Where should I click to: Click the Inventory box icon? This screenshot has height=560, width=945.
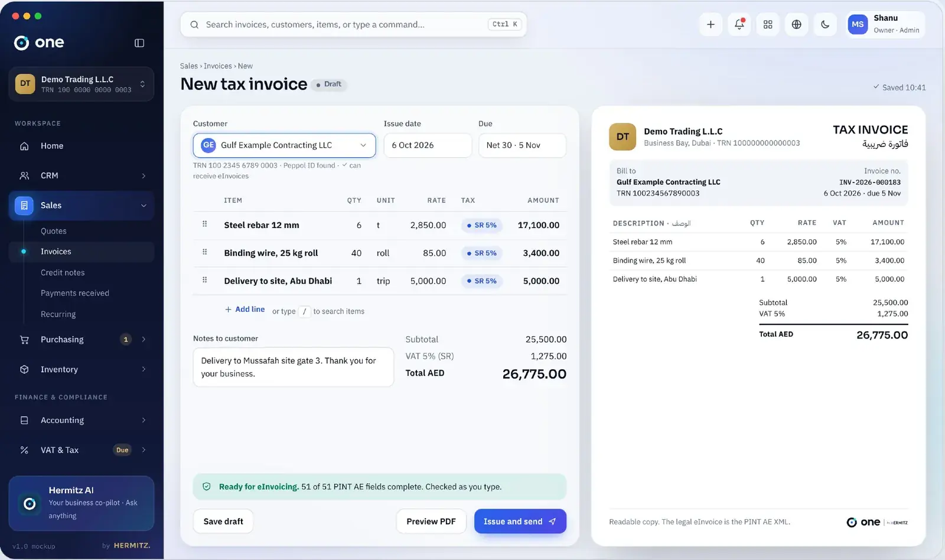(x=24, y=369)
